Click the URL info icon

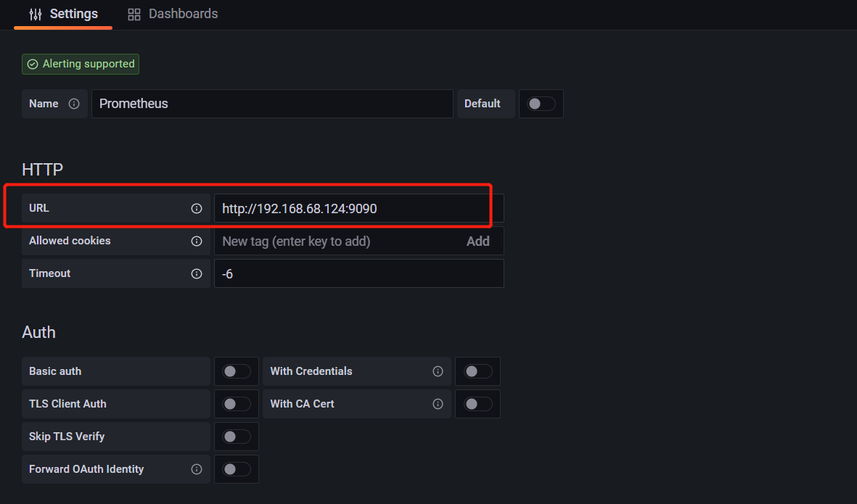pos(197,207)
